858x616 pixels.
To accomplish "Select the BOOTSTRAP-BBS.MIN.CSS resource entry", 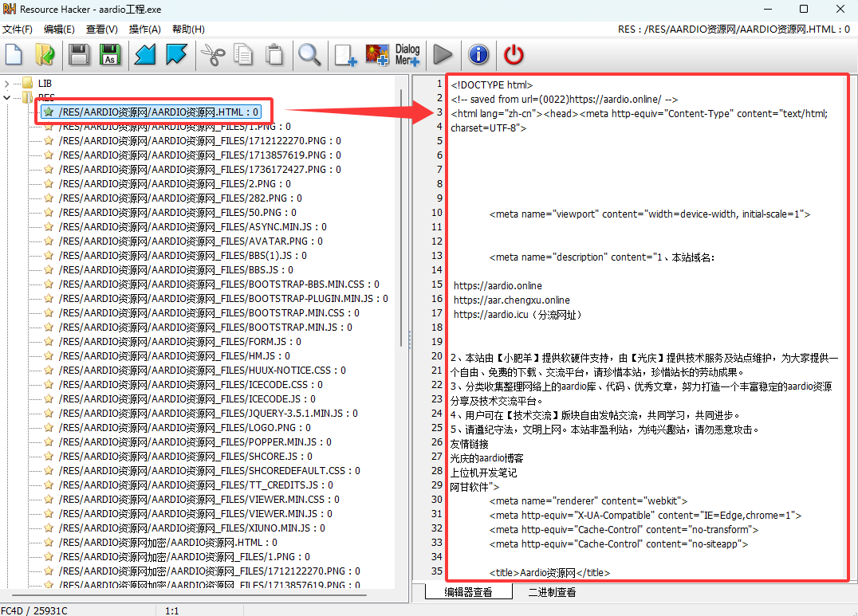I will (x=218, y=284).
